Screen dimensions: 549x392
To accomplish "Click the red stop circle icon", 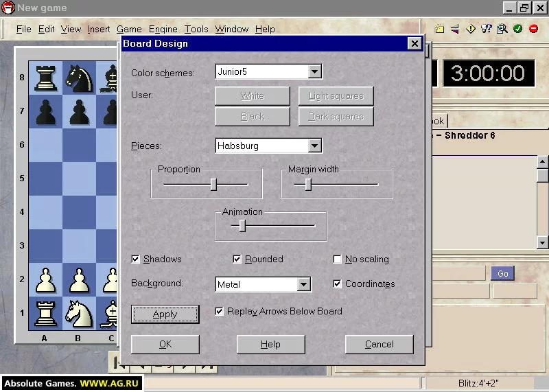I will tap(534, 29).
